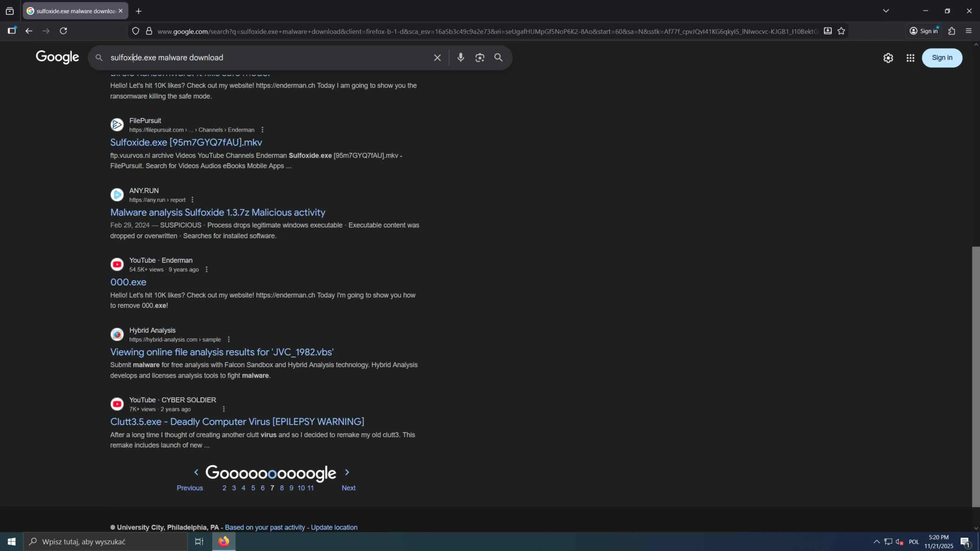Open more options for ANY.RUN result
The height and width of the screenshot is (551, 980).
pos(193,200)
